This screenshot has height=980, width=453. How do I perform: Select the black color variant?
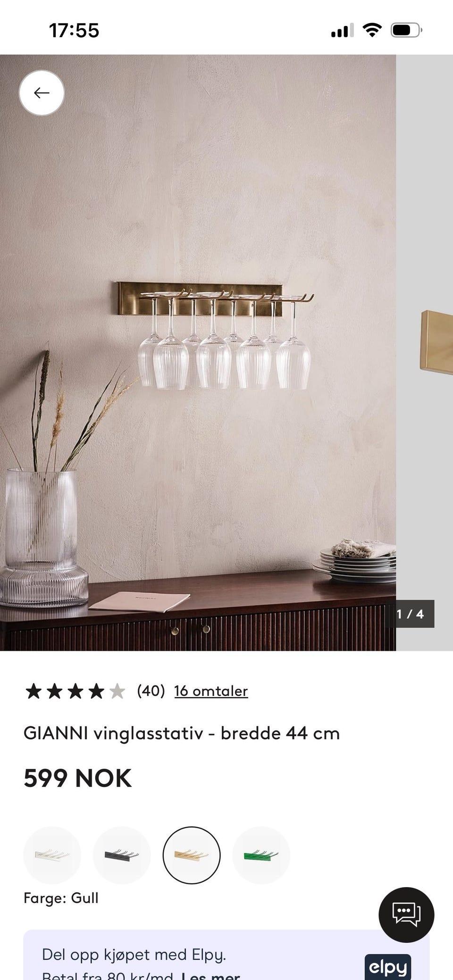point(122,855)
